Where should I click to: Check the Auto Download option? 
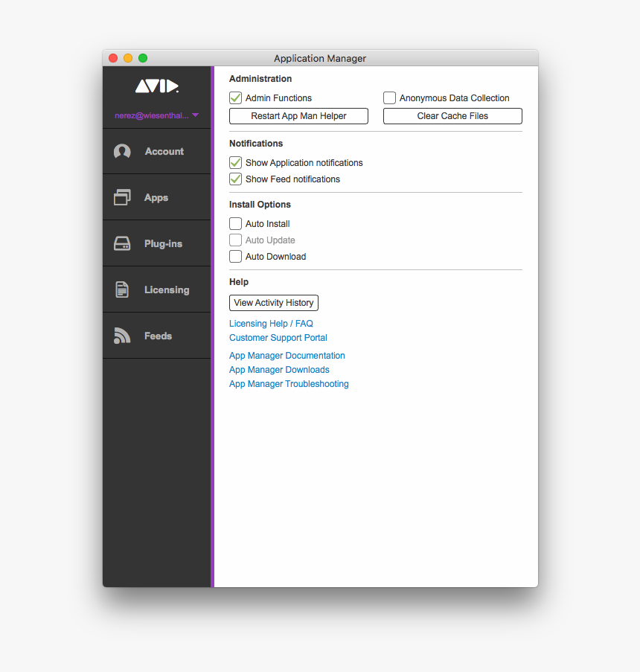pos(236,256)
